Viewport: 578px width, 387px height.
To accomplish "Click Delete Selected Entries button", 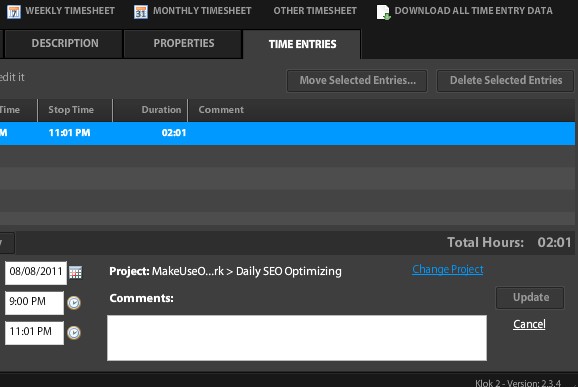I will [505, 80].
